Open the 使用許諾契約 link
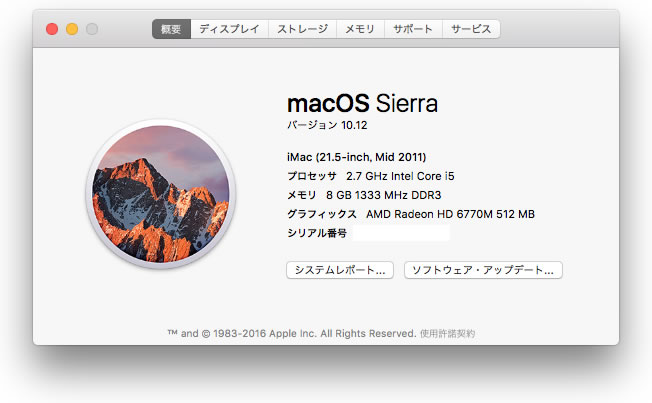The height and width of the screenshot is (403, 652). pos(447,334)
